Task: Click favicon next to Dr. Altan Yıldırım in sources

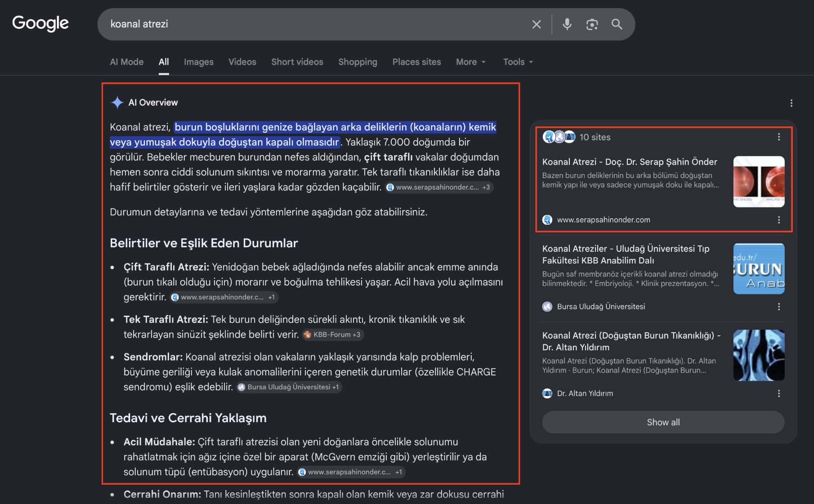Action: (547, 393)
